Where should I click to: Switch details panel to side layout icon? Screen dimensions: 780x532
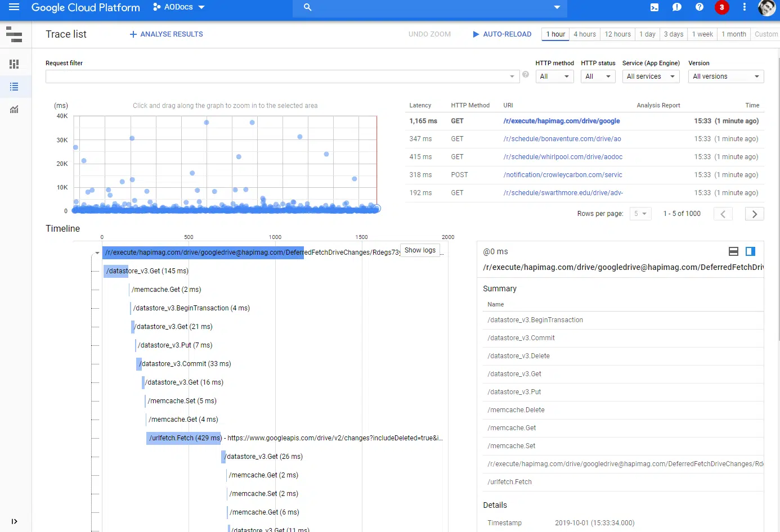[x=750, y=251]
